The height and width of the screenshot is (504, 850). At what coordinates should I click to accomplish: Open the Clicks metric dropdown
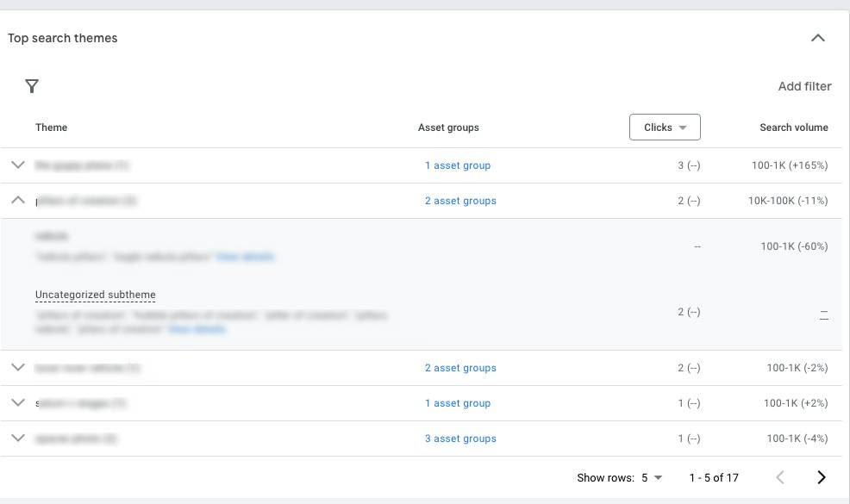point(665,128)
